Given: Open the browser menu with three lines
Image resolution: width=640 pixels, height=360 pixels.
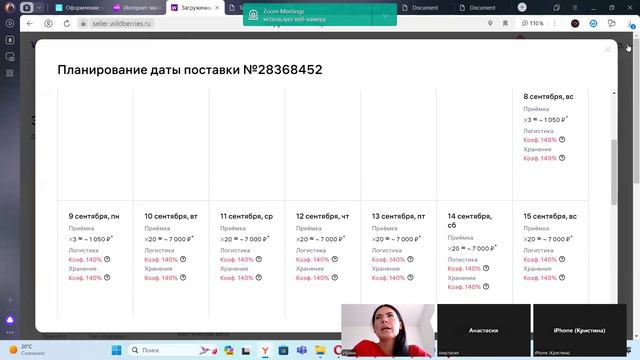Looking at the screenshot, I should coord(575,7).
